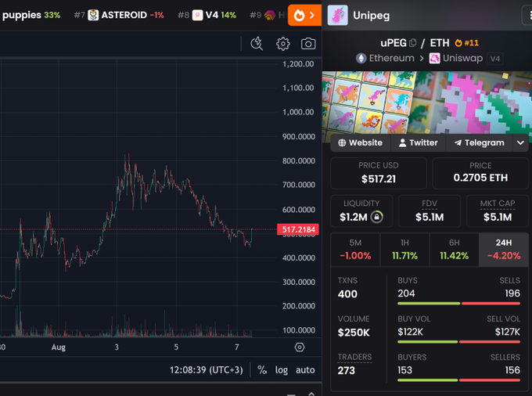Click the SELLS 196 value

coord(512,293)
